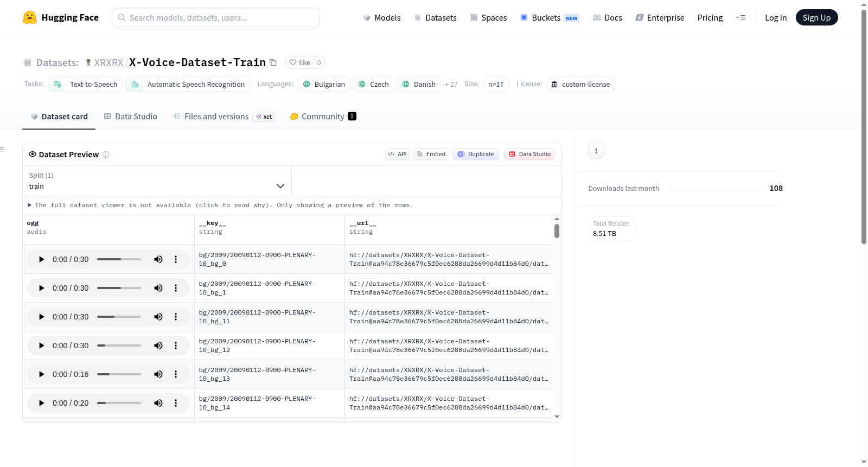The image size is (868, 467).
Task: Play audio for row 10_bg_0
Action: tap(41, 259)
